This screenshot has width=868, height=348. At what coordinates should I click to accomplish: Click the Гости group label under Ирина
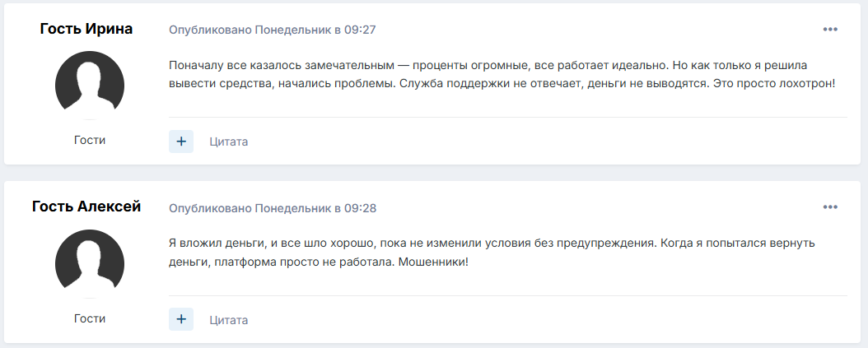tap(90, 140)
